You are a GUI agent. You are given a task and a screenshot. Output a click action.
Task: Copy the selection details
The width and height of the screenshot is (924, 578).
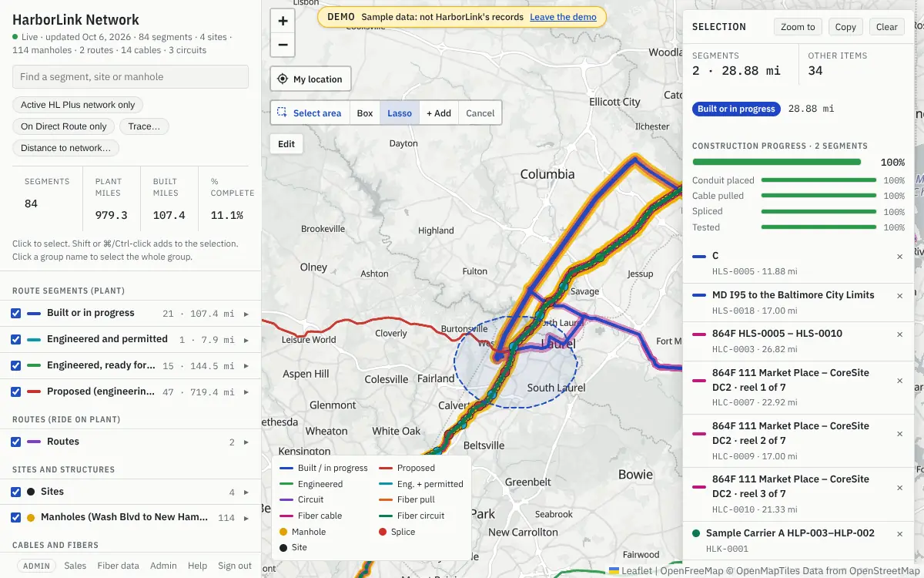(845, 27)
